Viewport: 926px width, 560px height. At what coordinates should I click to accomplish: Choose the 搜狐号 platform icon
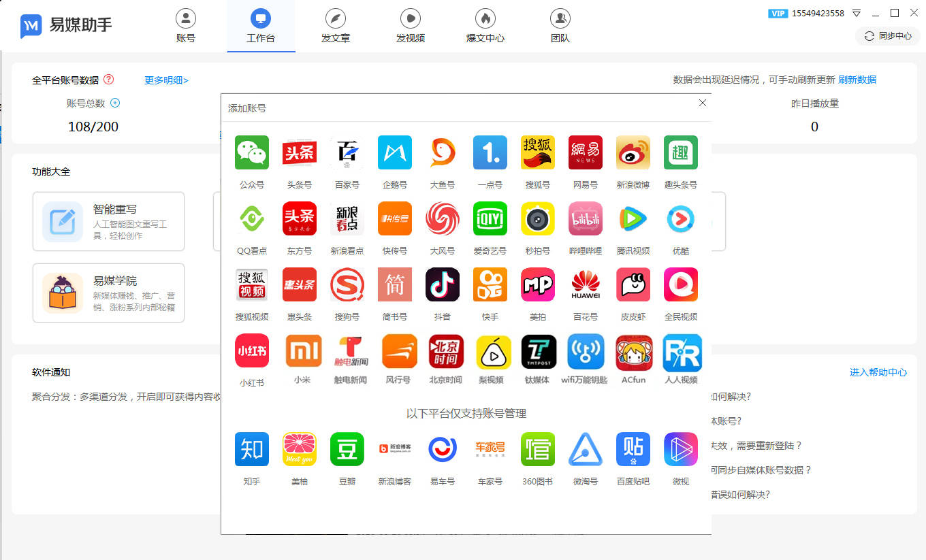click(538, 152)
